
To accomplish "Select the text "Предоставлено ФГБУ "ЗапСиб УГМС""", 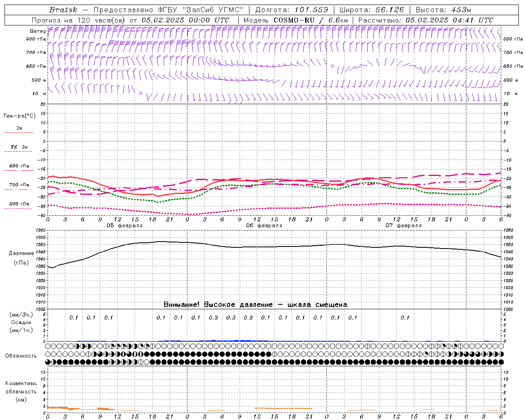I will click(x=169, y=10).
